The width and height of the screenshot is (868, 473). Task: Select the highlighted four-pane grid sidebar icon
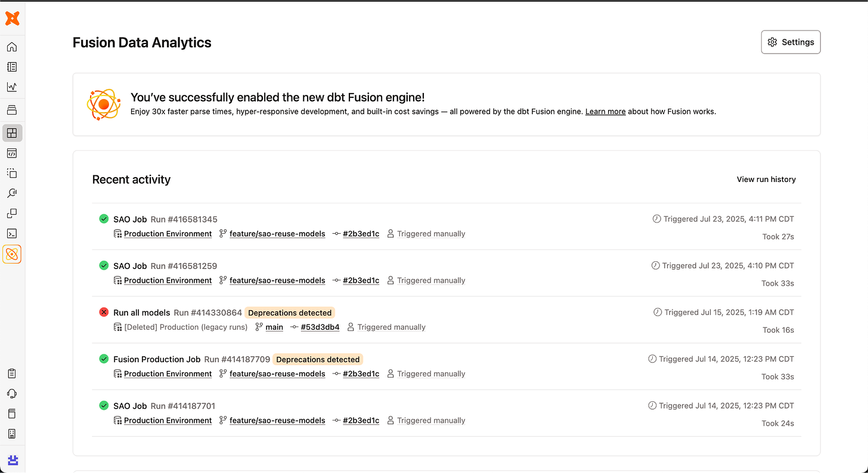click(x=12, y=132)
